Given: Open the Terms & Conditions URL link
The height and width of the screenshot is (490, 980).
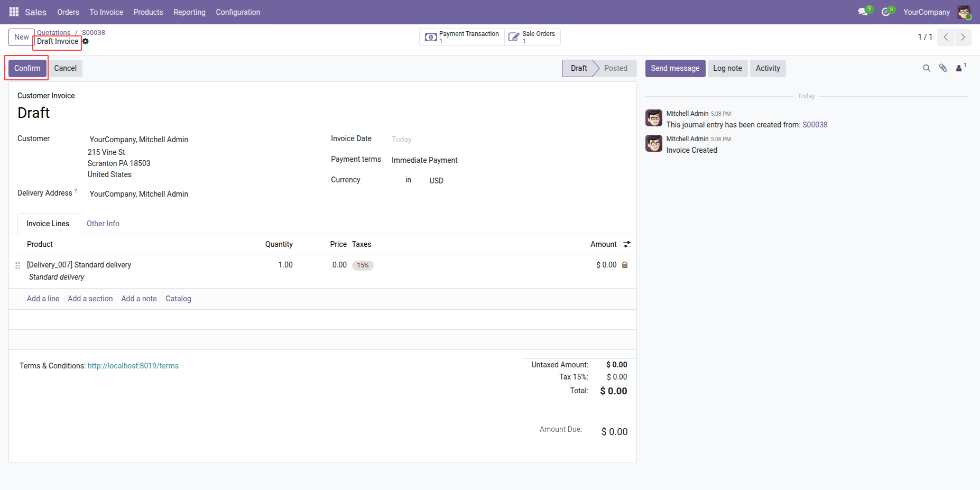Looking at the screenshot, I should click(x=133, y=366).
